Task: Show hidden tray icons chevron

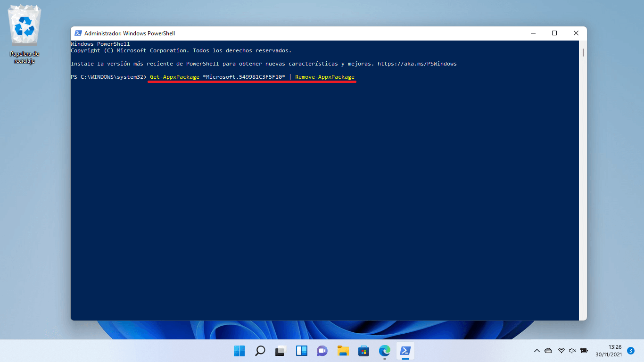Action: [x=537, y=351]
